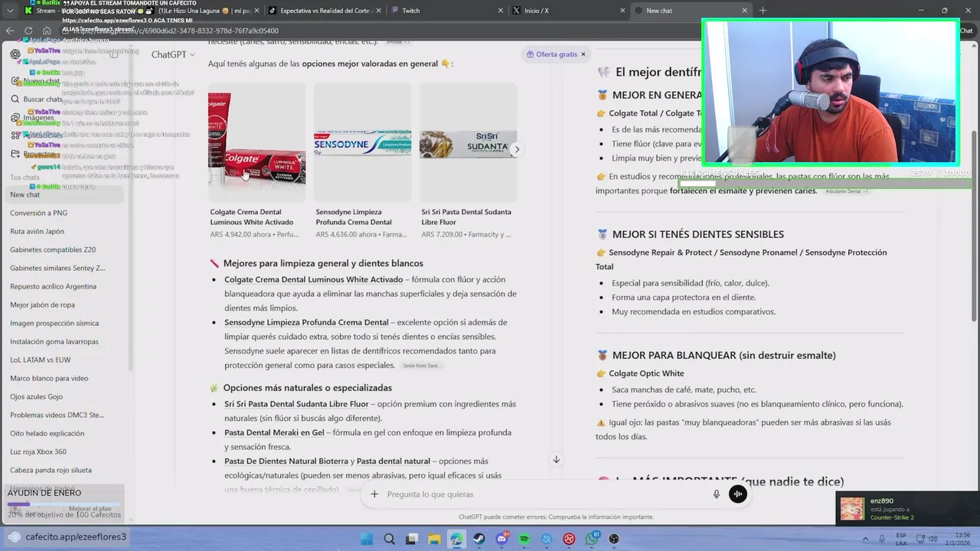980x551 pixels.
Task: Launch File Explorer from taskbar
Action: (x=434, y=539)
